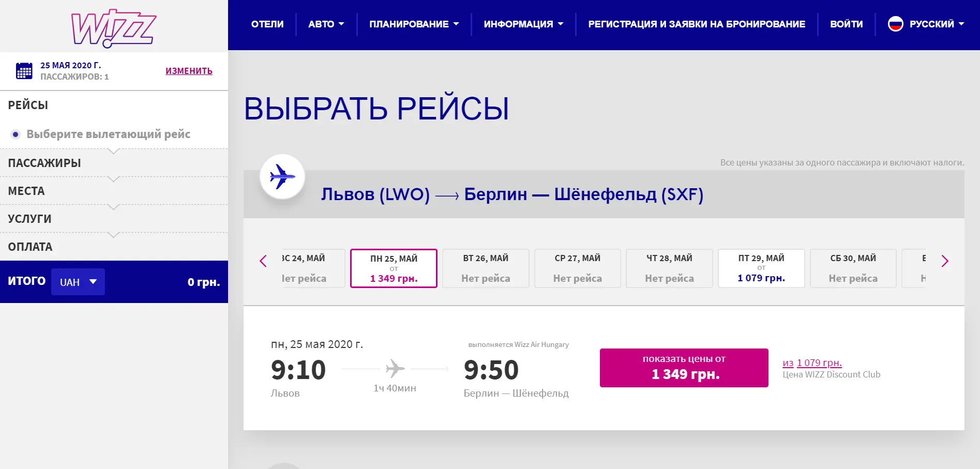
Task: Click the Wizz Air logo
Action: coord(114,28)
